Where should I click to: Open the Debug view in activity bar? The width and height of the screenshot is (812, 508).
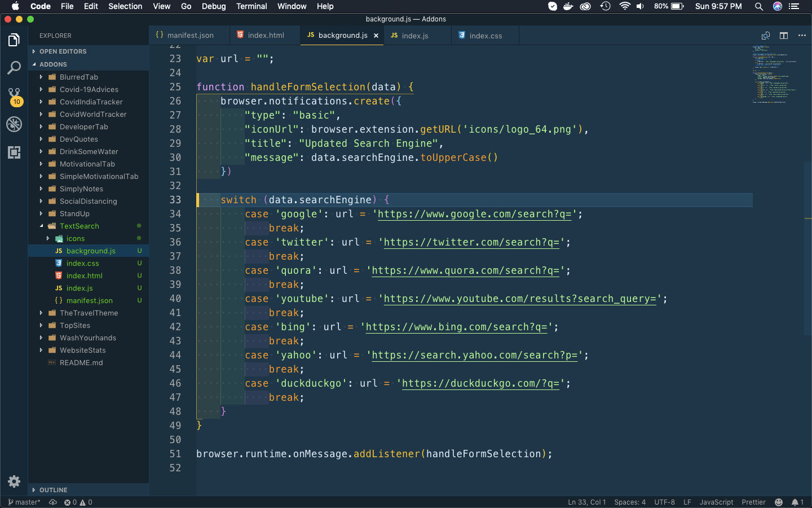click(14, 124)
